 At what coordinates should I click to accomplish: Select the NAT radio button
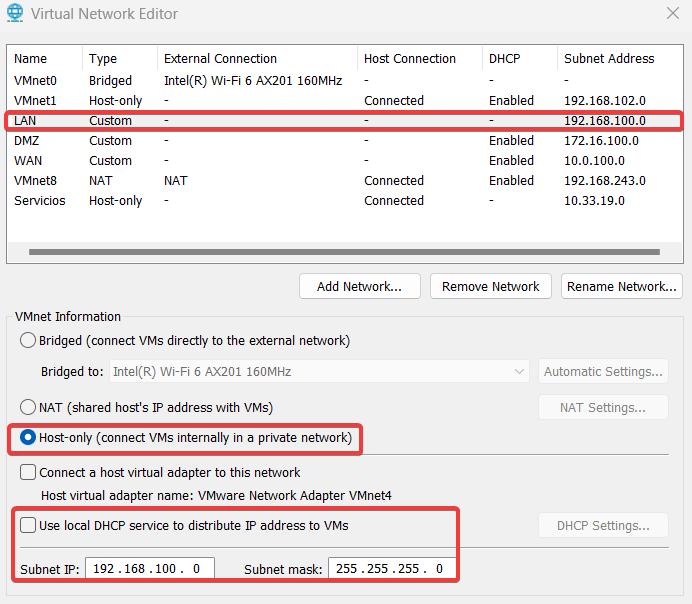pos(28,407)
